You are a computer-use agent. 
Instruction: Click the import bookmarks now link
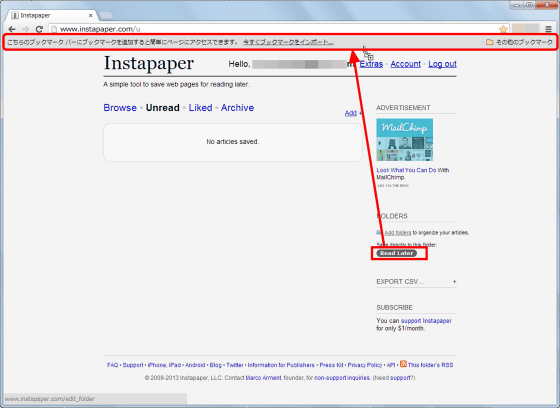[288, 42]
